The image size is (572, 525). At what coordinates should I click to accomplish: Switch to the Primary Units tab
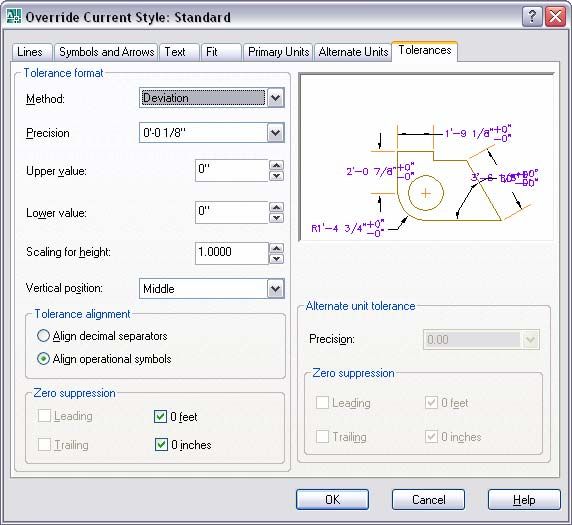coord(278,52)
